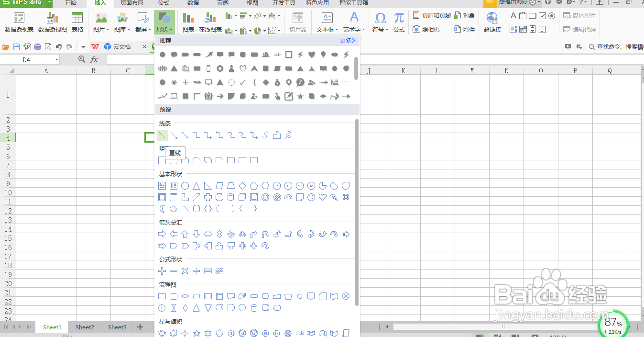Choose the scribble line shape

pos(288,135)
